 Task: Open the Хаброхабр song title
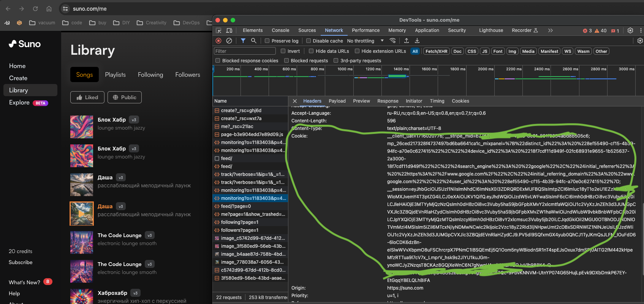tap(112, 293)
